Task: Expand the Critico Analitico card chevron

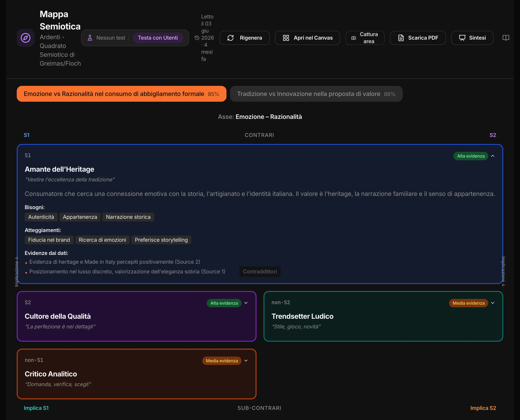Action: (246, 361)
